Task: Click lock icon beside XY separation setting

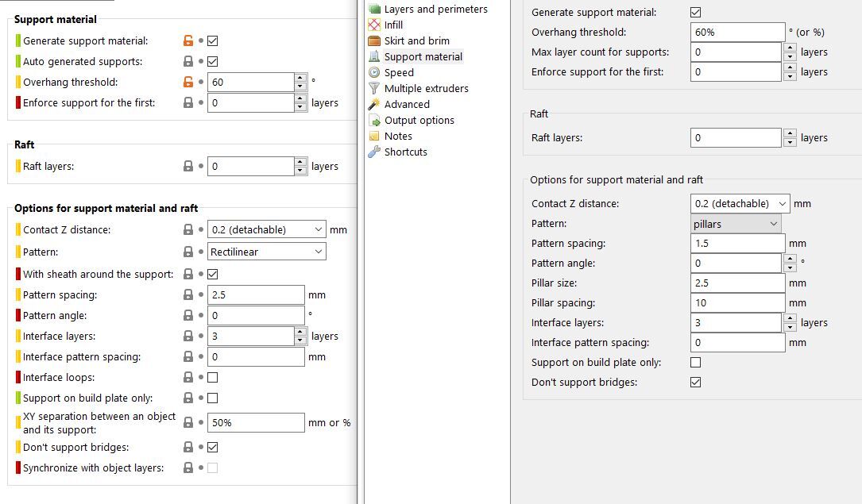Action: tap(188, 423)
